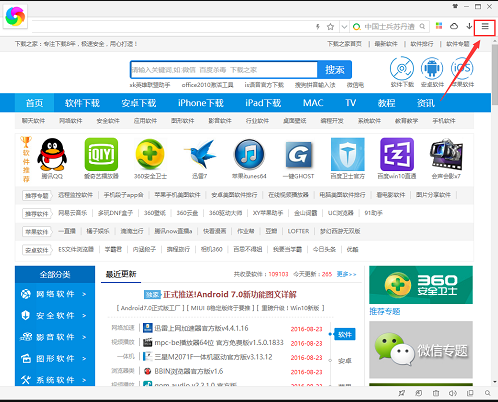Click the window skin shirt icon
This screenshot has width=498, height=402.
tap(455, 6)
